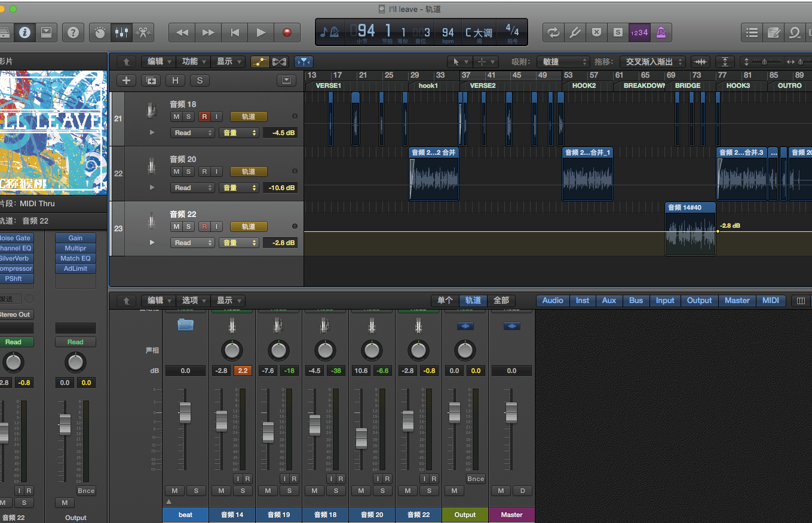Image resolution: width=812 pixels, height=523 pixels.
Task: Mute track 音频 18 in track header
Action: (x=176, y=117)
